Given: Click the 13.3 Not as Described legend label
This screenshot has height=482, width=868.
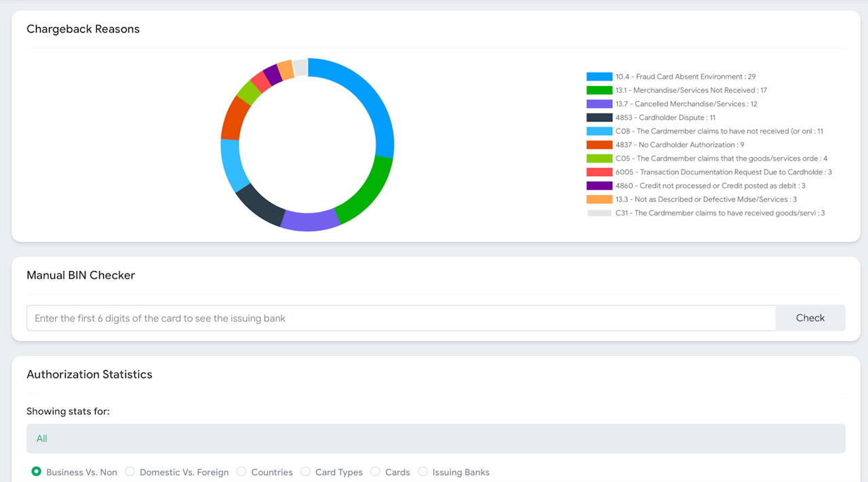Looking at the screenshot, I should [706, 199].
